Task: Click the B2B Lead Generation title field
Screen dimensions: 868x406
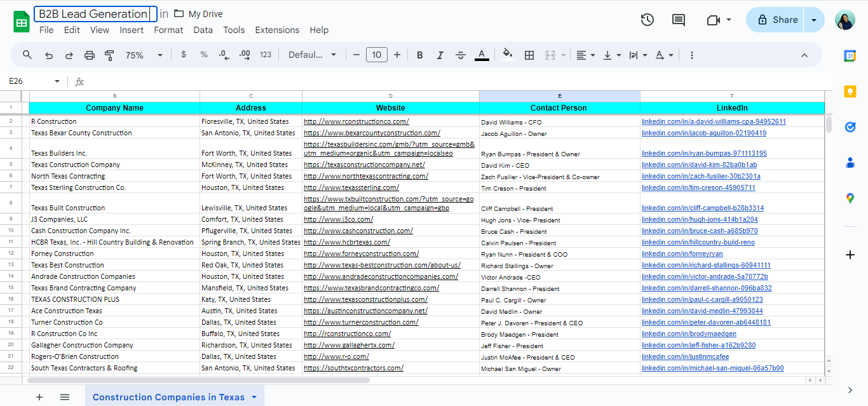Action: [x=95, y=14]
